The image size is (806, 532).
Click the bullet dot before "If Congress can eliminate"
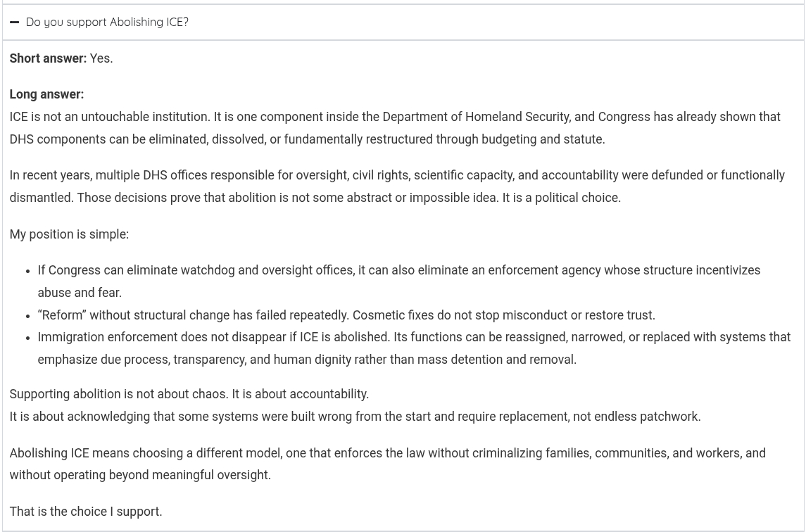tap(29, 271)
